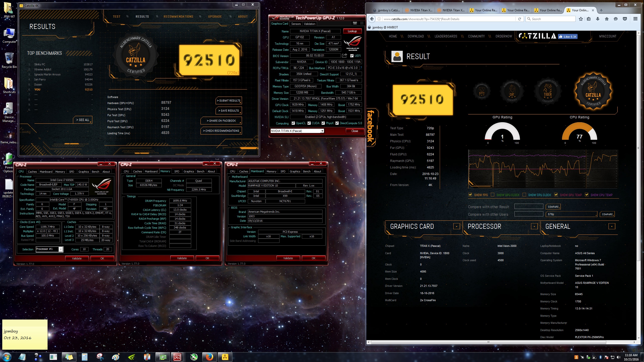The height and width of the screenshot is (362, 644).
Task: Save page to Pocket icon
Action: click(x=625, y=19)
